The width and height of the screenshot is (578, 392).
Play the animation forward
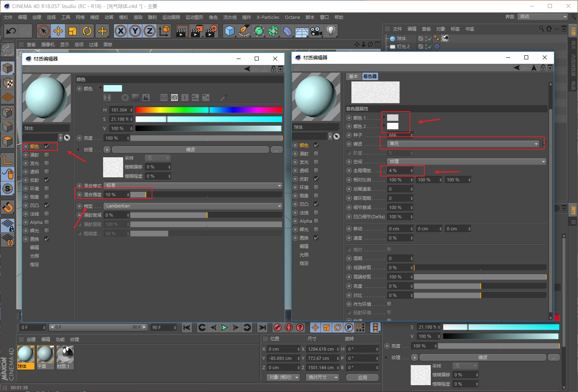[225, 327]
